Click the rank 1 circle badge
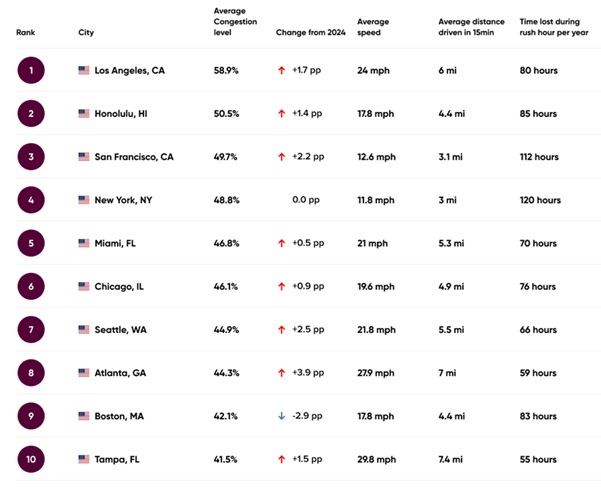The image size is (601, 497). tap(31, 71)
